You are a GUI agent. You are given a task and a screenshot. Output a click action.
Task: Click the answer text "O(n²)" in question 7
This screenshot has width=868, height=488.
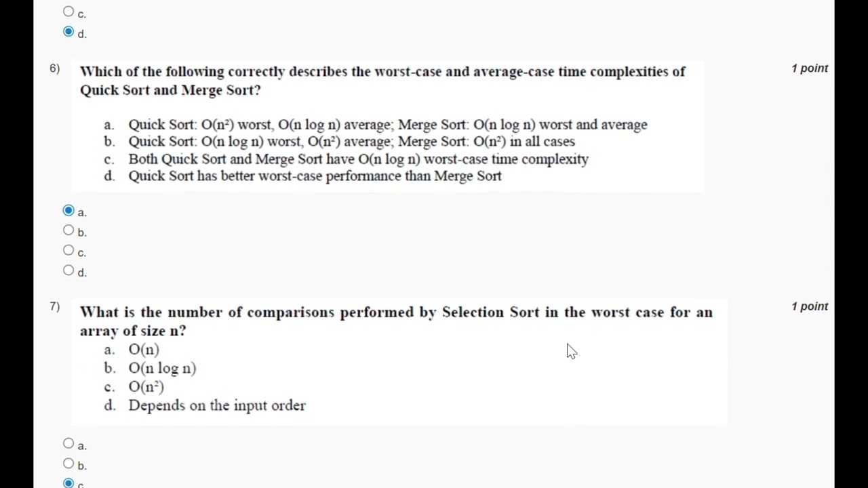146,387
